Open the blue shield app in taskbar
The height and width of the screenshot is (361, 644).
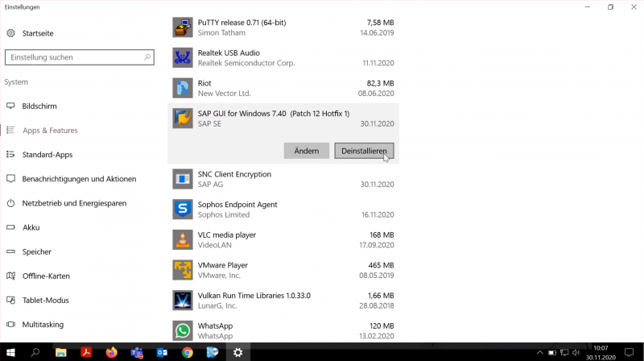(213, 352)
